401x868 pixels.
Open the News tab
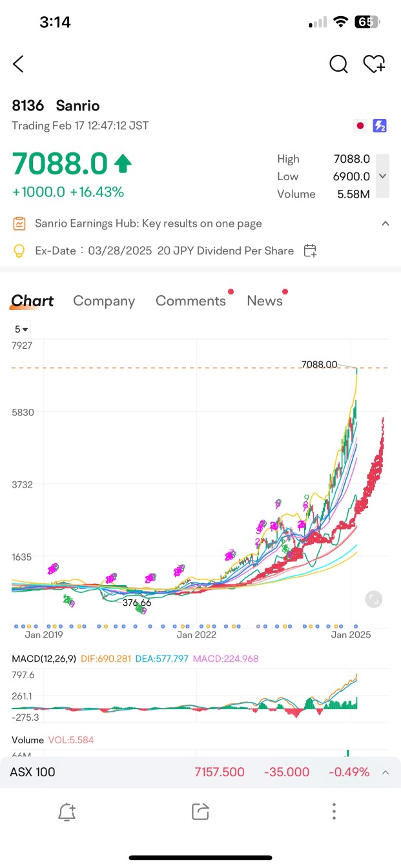point(265,301)
